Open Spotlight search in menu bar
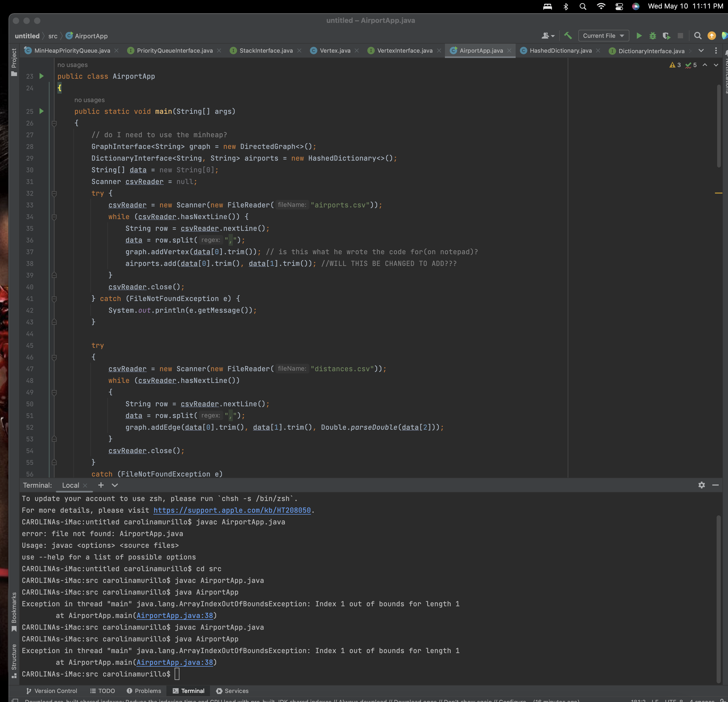The image size is (728, 702). point(583,6)
